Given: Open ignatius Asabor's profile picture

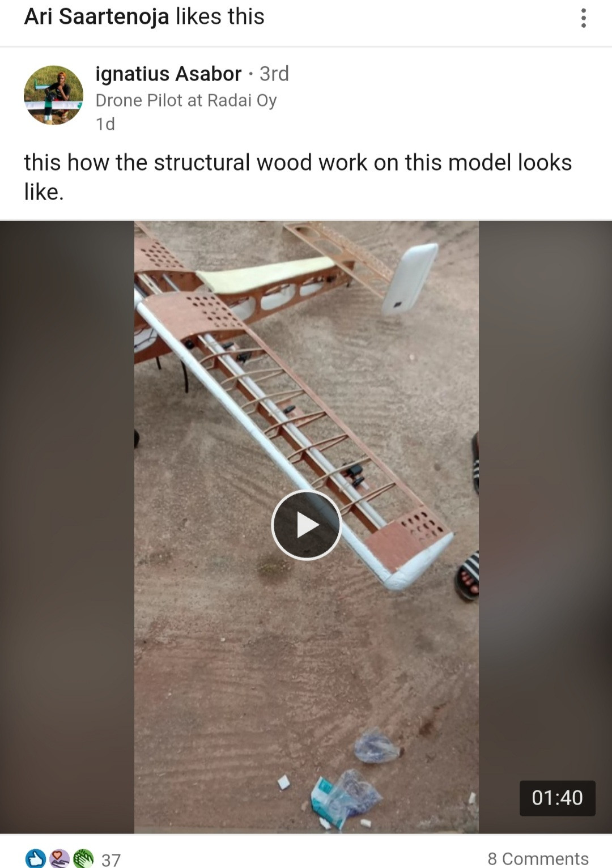Looking at the screenshot, I should [x=53, y=95].
